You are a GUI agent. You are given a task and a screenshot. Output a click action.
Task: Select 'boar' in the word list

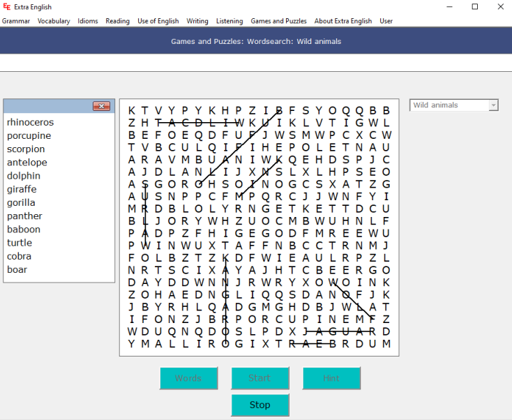17,269
